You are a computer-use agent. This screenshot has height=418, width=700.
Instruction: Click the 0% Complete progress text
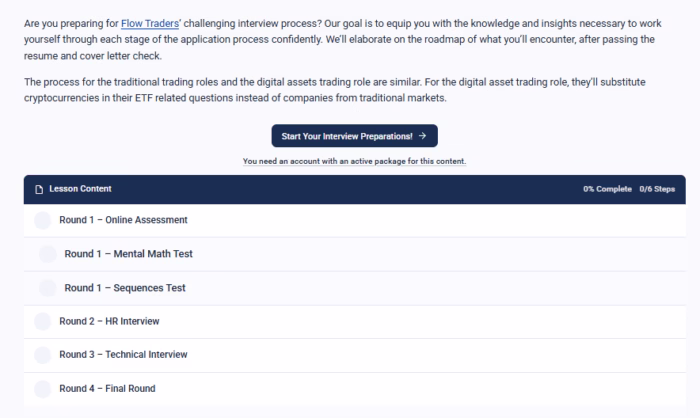pos(607,189)
